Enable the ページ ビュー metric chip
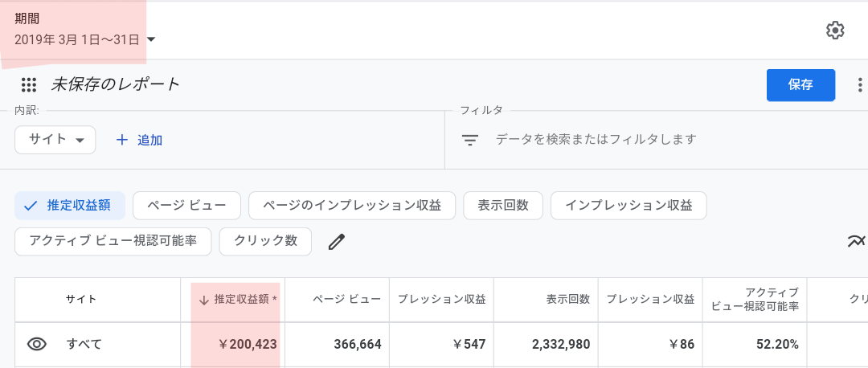 [187, 206]
